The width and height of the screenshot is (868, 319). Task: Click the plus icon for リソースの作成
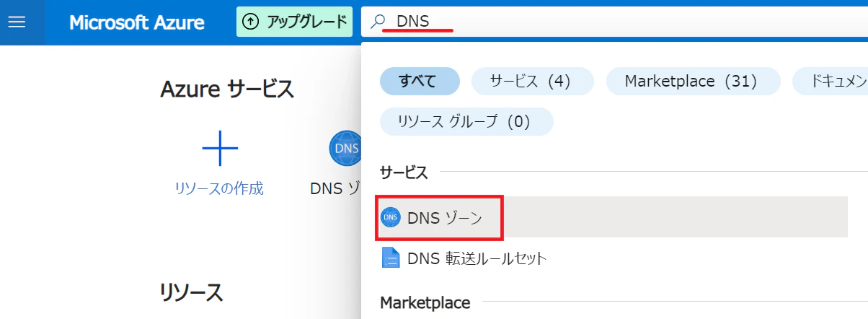point(219,150)
